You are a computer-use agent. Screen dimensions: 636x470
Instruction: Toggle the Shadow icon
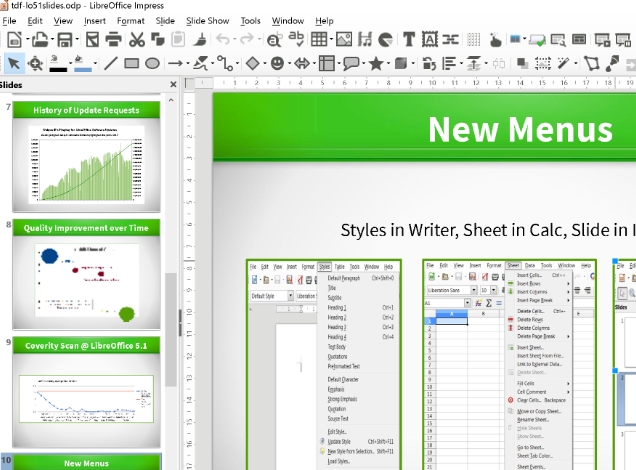pos(522,64)
